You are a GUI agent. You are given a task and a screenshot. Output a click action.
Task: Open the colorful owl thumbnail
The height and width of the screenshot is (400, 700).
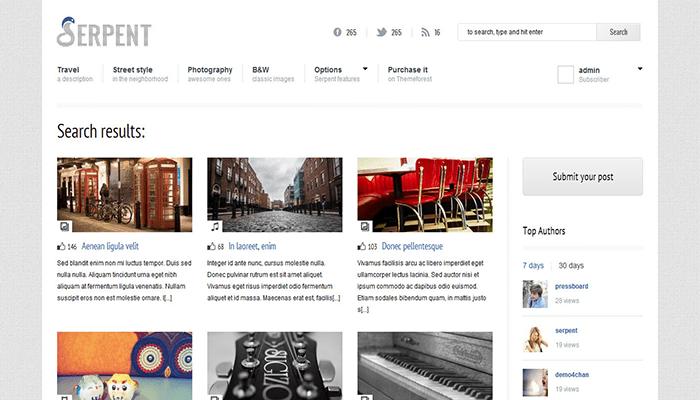point(125,366)
